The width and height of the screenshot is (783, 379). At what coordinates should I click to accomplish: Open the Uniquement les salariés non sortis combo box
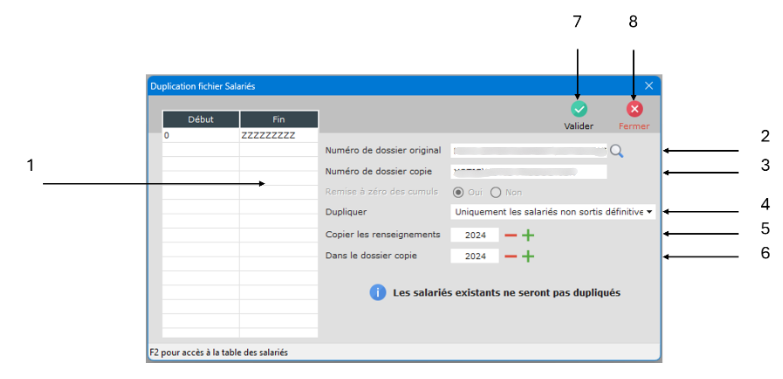[553, 212]
